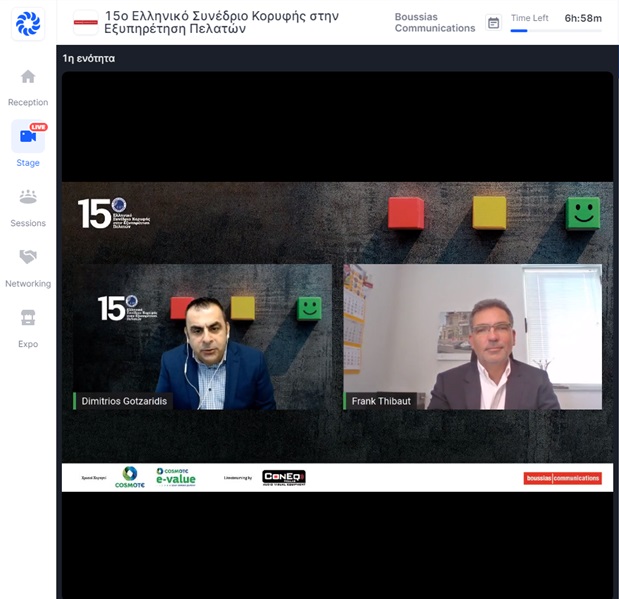Image resolution: width=619 pixels, height=599 pixels.
Task: Select the Expo label in sidebar
Action: pyautogui.click(x=28, y=344)
